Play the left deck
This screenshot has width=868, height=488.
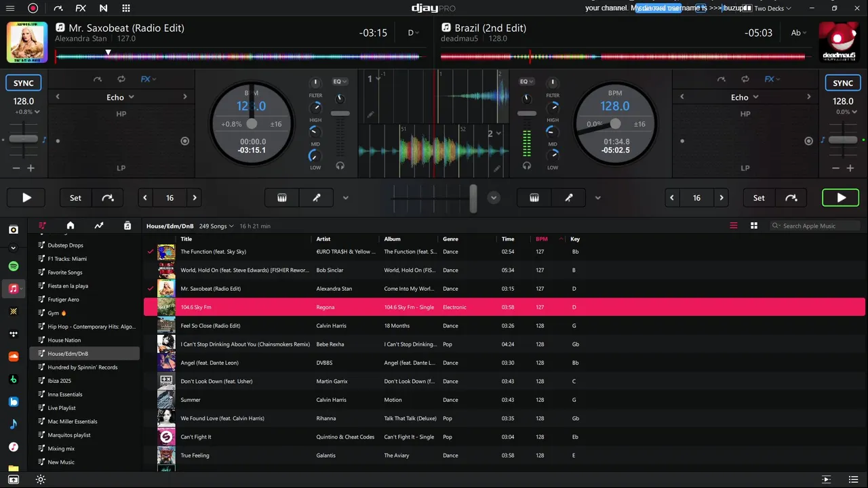click(26, 198)
